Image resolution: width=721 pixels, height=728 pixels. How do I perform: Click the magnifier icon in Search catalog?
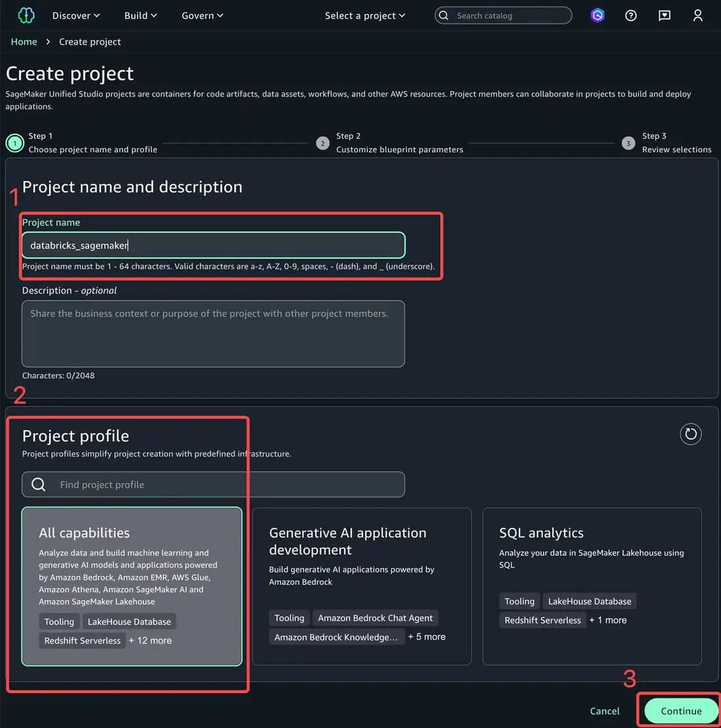[x=444, y=15]
